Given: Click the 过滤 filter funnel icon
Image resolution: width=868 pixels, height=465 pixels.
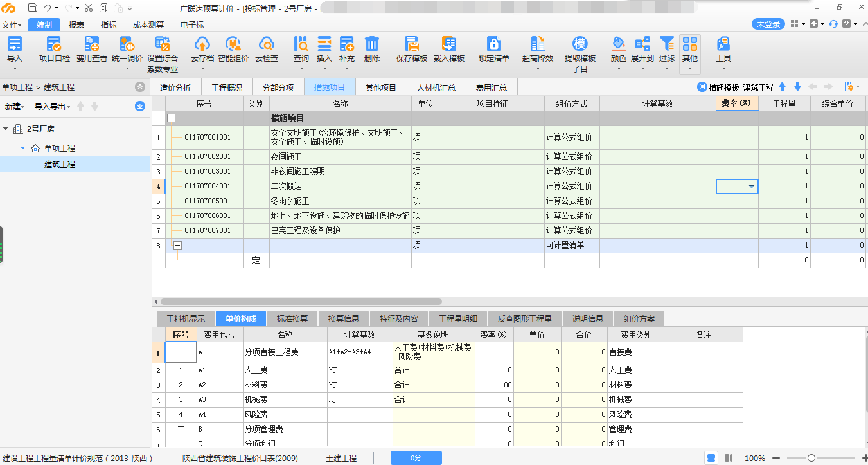Looking at the screenshot, I should (x=667, y=44).
